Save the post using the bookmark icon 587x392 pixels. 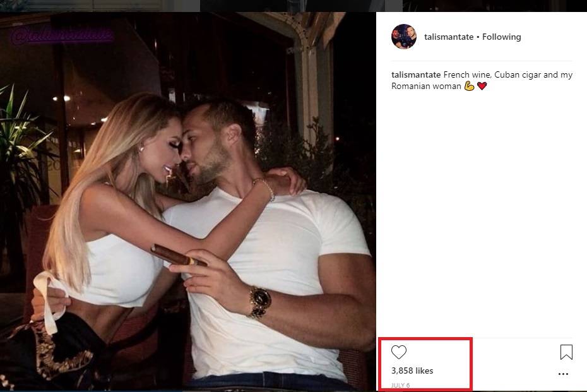(x=566, y=352)
